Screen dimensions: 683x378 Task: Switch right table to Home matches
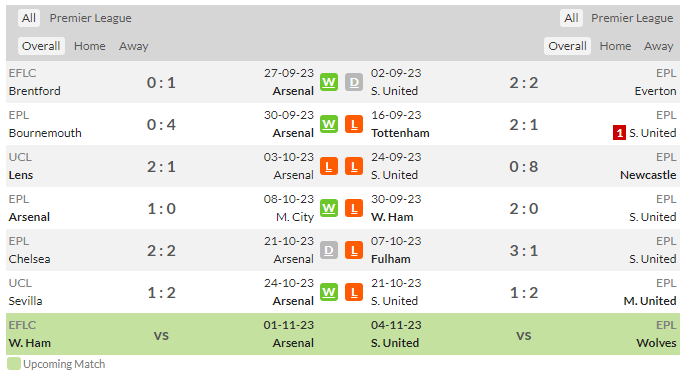(615, 46)
